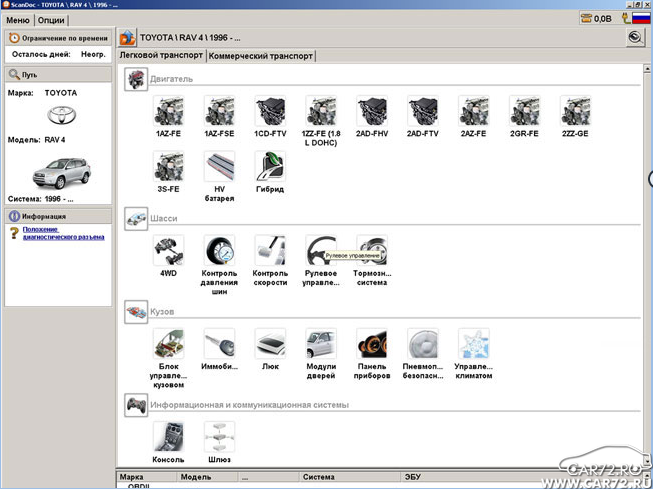Switch to Коммерческий транспорт tab
The image size is (653, 489).
(x=261, y=56)
